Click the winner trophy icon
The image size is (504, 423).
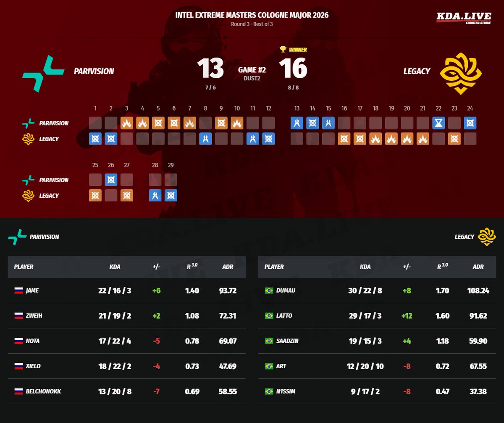point(283,49)
